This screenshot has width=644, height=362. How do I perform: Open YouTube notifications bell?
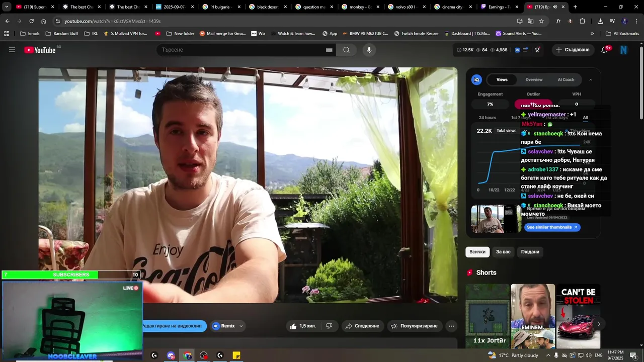604,50
